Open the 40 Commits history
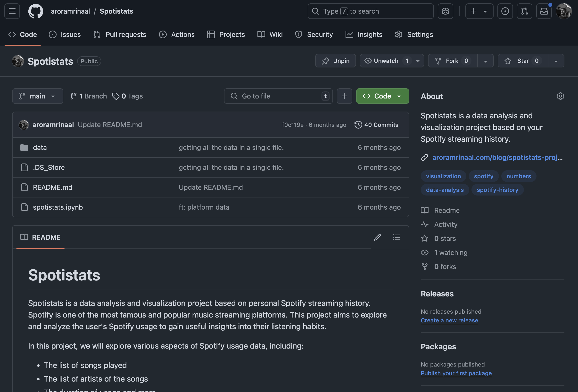 (376, 124)
